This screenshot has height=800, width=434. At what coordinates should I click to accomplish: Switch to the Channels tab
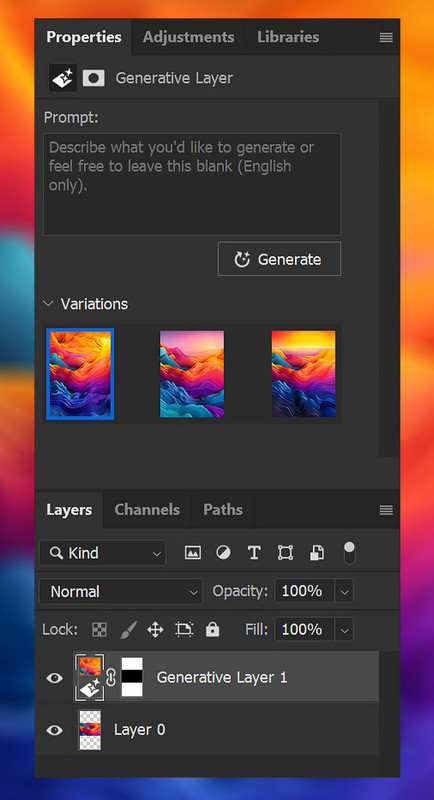click(147, 510)
